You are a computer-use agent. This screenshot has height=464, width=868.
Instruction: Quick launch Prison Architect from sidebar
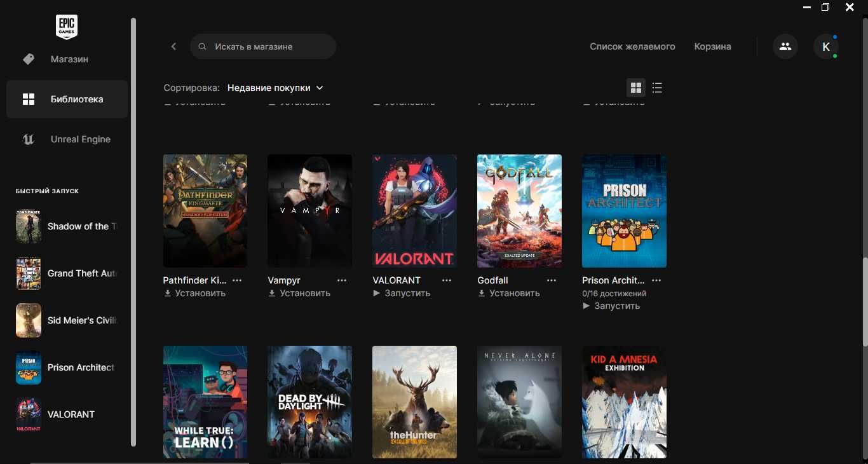pos(67,367)
